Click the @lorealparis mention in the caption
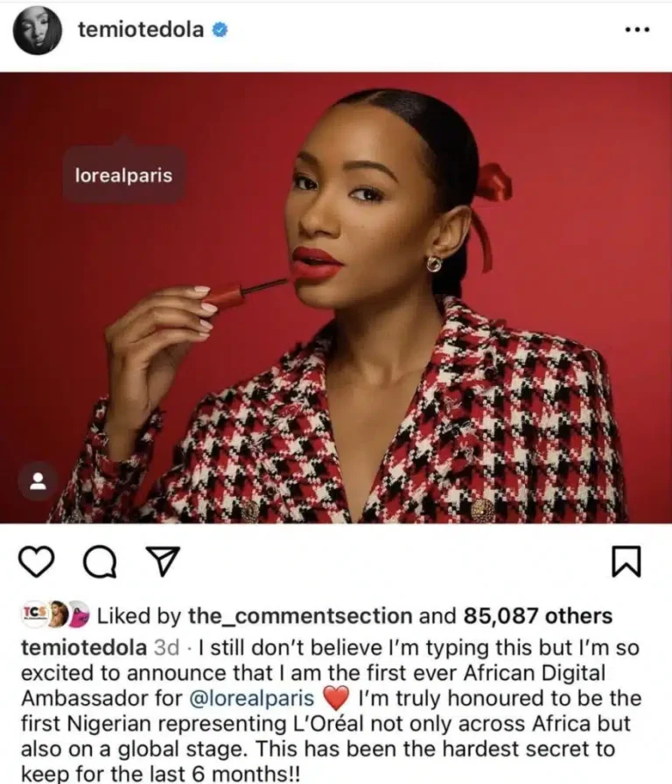 tap(251, 698)
